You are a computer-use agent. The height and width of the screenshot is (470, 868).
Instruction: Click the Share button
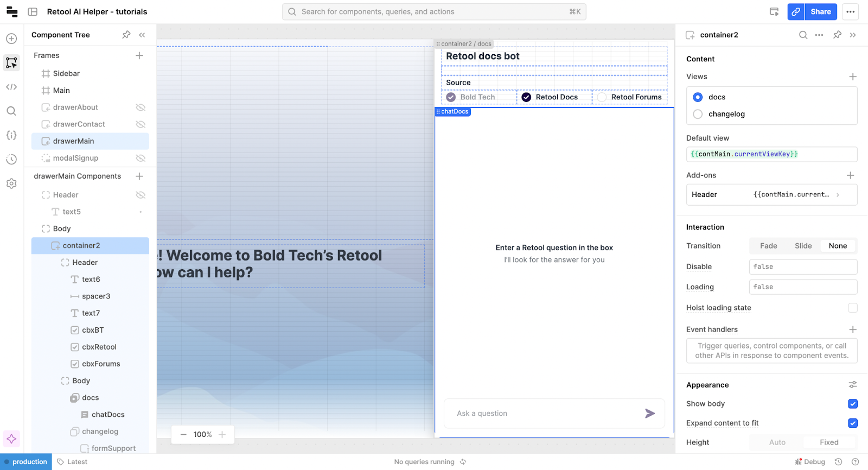[821, 11]
